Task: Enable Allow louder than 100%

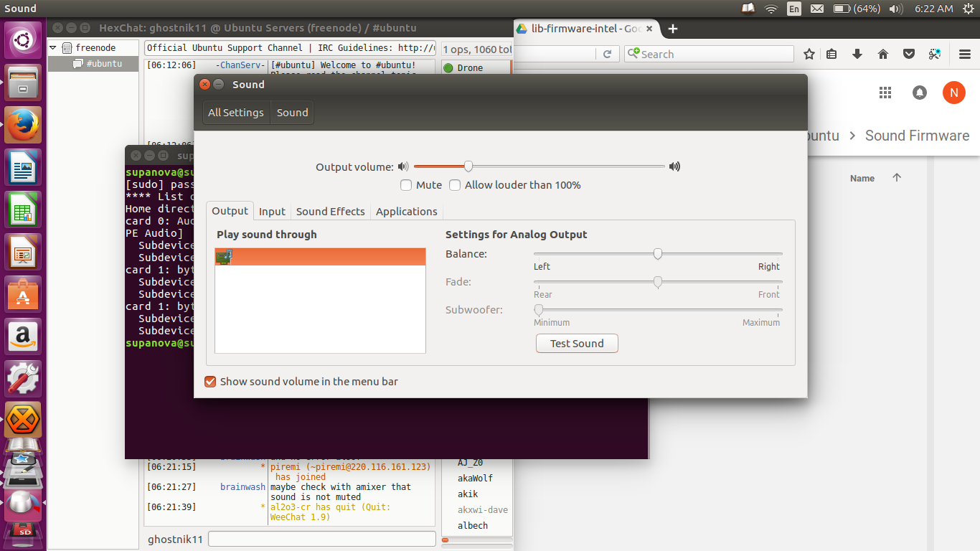Action: 455,185
